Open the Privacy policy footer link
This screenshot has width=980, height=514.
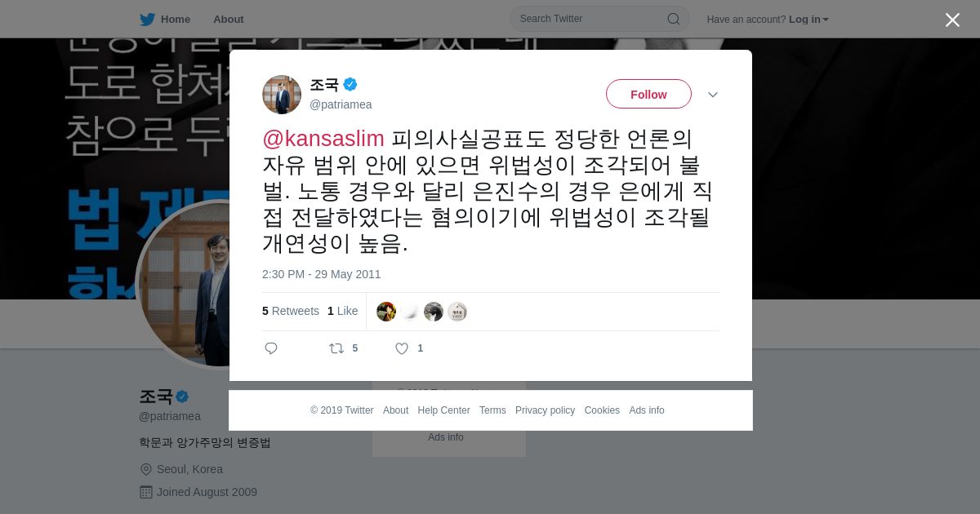click(x=545, y=410)
